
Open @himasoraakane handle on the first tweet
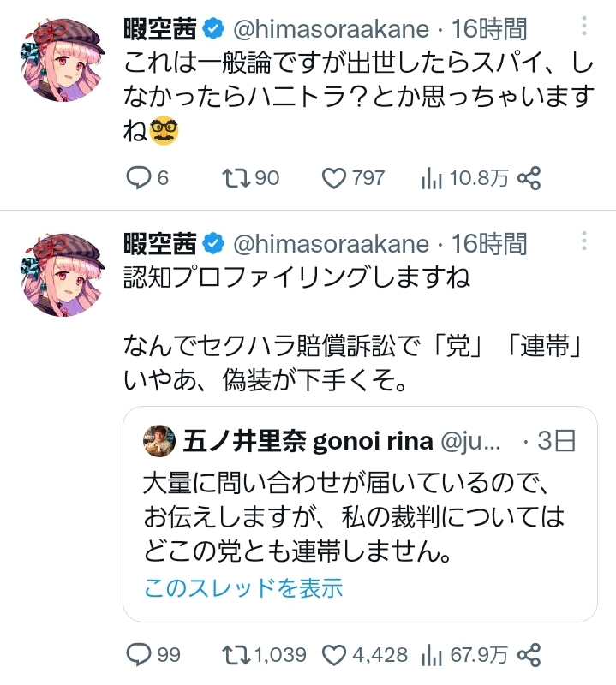[331, 30]
